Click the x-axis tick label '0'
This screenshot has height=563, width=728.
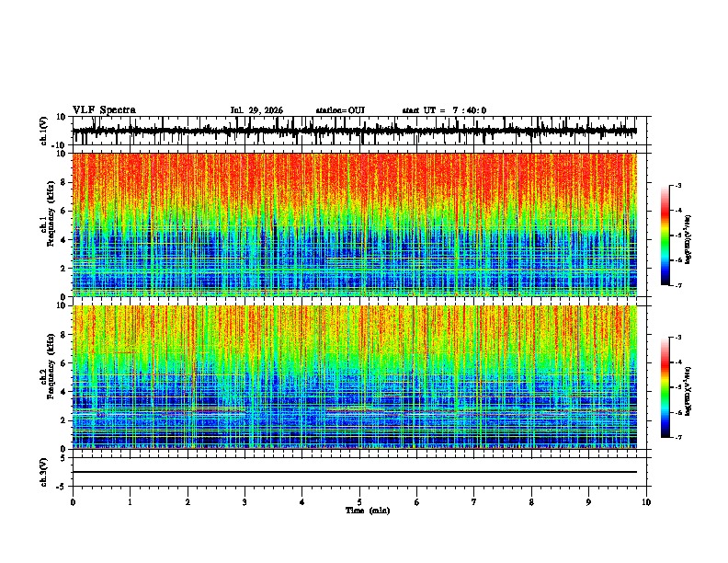pyautogui.click(x=73, y=502)
